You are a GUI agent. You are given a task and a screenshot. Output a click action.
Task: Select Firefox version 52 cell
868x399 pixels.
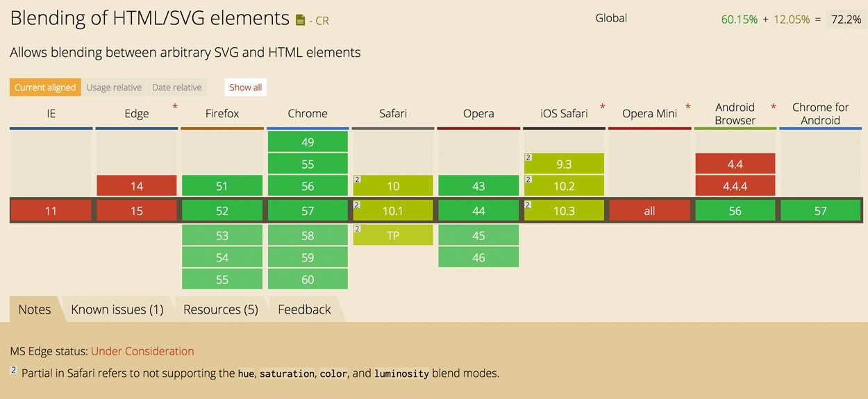coord(222,211)
